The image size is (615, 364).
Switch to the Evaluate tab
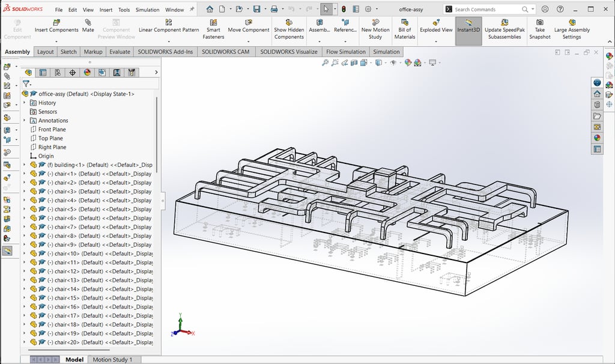click(x=120, y=52)
